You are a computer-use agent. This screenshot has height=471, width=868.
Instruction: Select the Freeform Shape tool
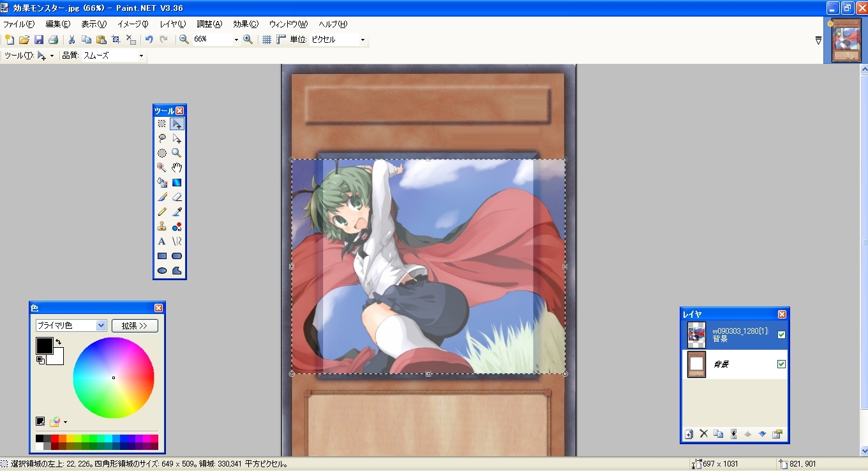click(x=177, y=271)
